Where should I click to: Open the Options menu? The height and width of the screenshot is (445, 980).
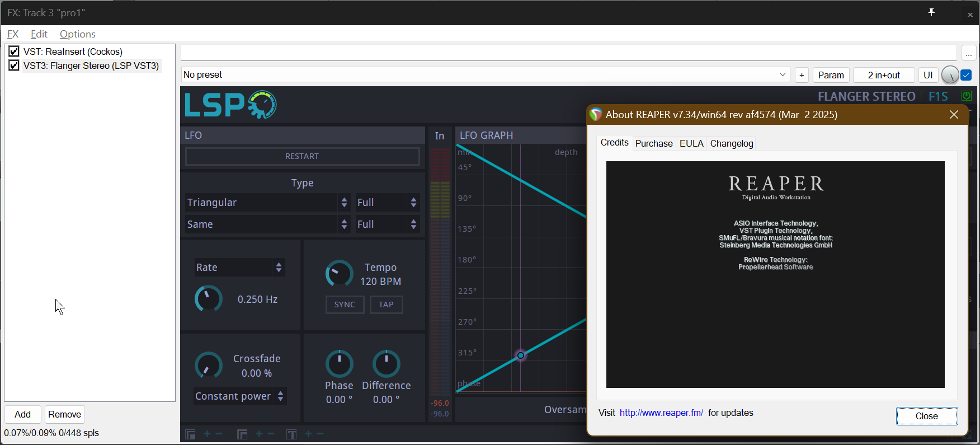pos(78,34)
